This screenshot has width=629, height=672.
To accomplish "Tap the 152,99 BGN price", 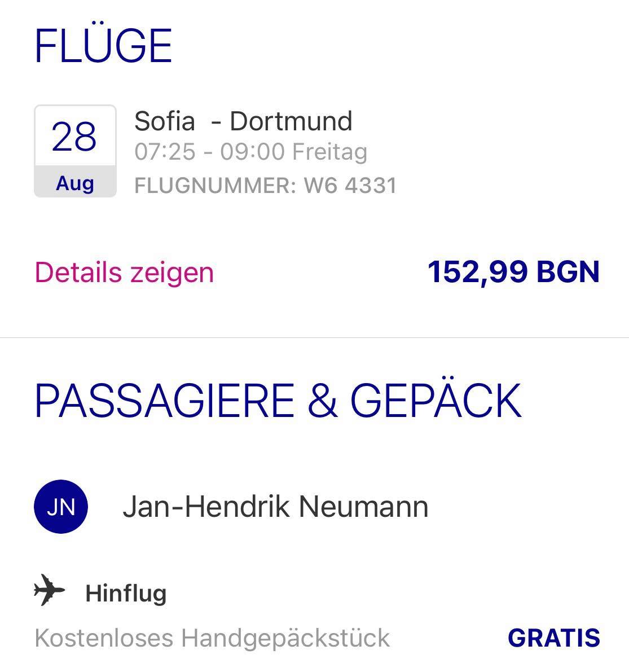I will (x=513, y=272).
